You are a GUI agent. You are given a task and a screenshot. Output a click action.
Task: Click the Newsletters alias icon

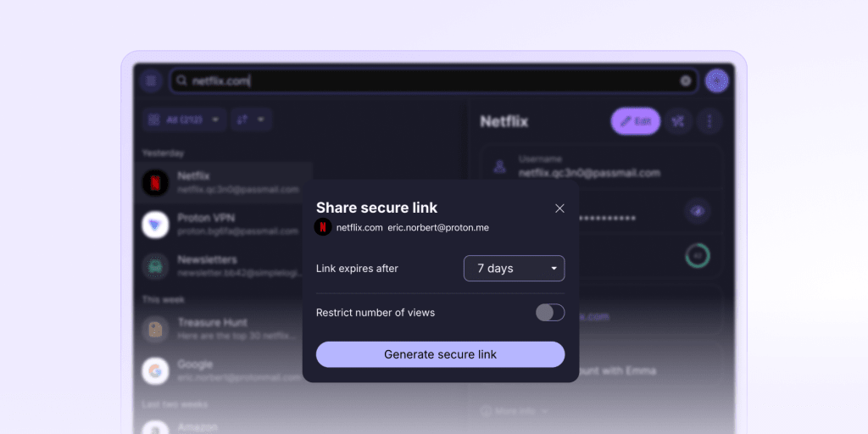(156, 266)
